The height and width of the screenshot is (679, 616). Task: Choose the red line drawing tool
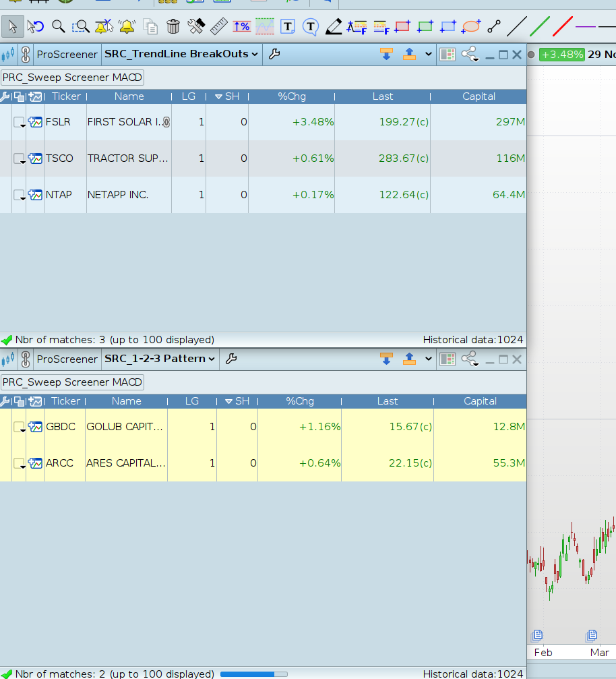click(563, 27)
